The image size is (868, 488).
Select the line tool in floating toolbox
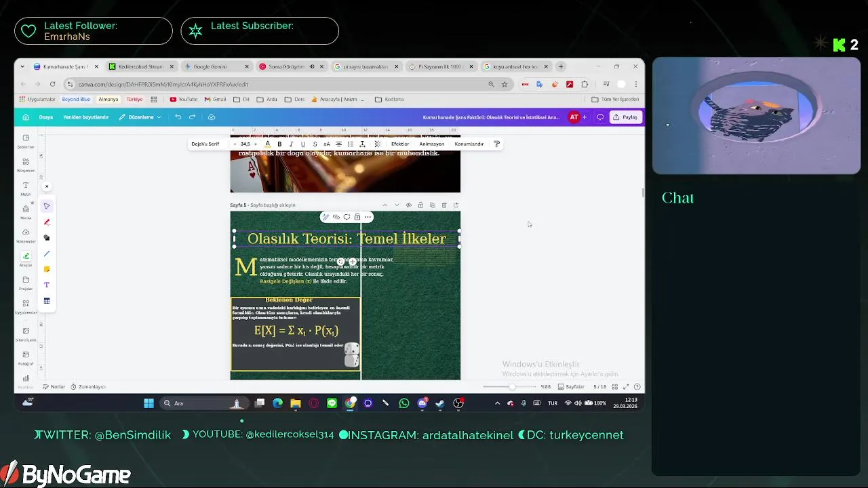pos(47,253)
